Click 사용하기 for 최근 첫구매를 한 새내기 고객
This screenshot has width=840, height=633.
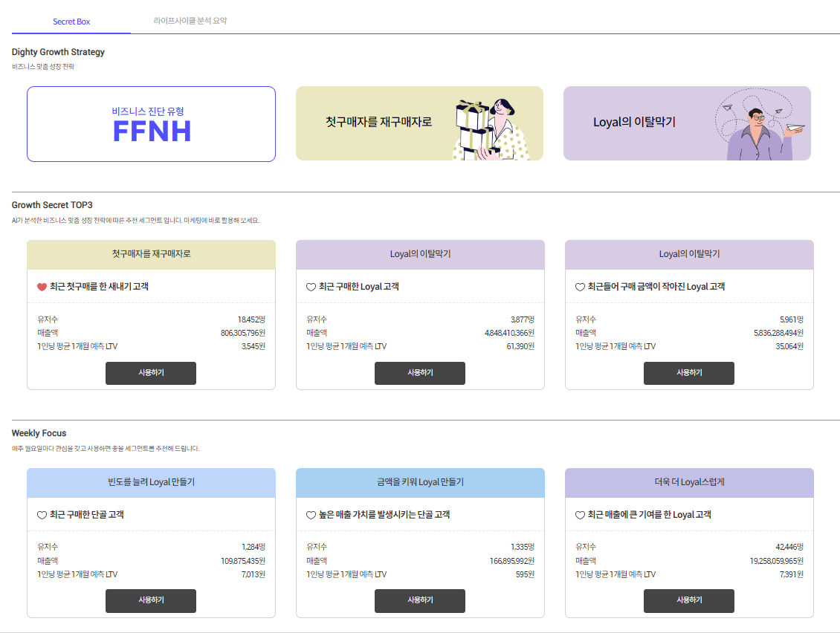[151, 373]
